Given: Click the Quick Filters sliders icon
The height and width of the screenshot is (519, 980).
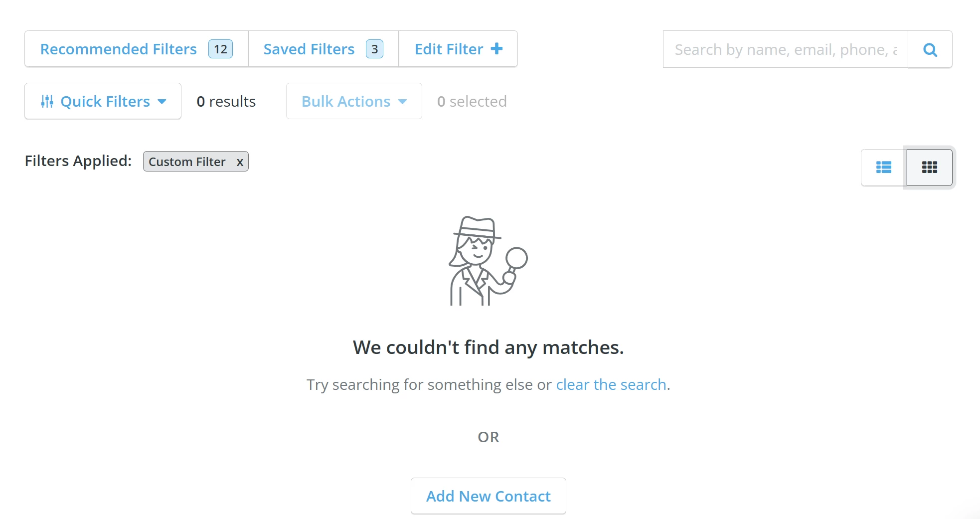Looking at the screenshot, I should tap(47, 101).
